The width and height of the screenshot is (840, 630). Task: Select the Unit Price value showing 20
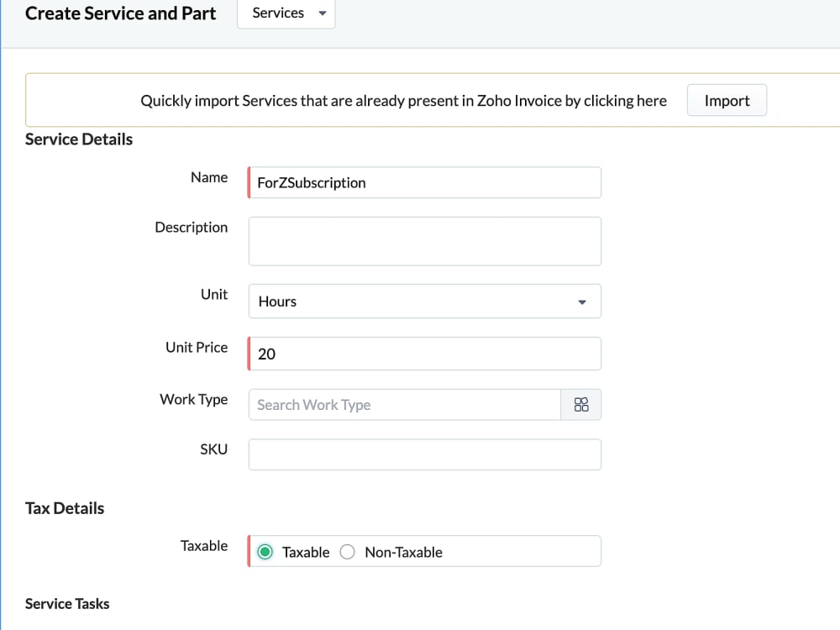[x=424, y=354]
